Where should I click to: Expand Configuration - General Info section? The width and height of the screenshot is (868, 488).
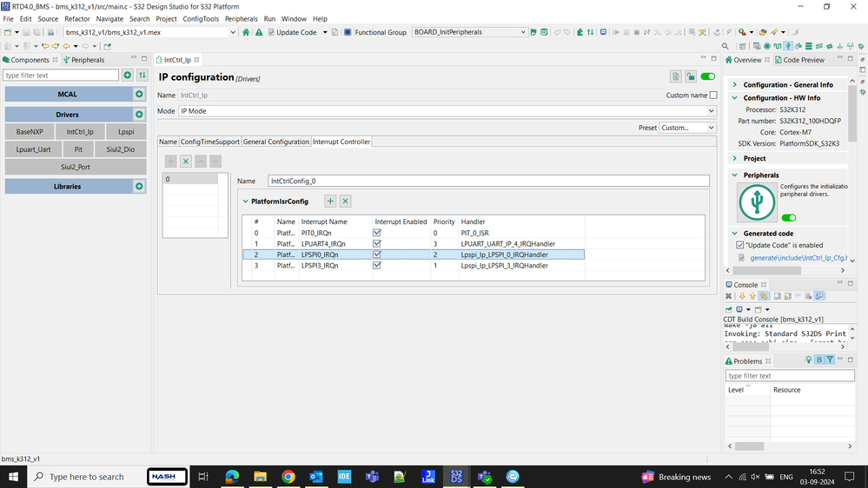[735, 84]
